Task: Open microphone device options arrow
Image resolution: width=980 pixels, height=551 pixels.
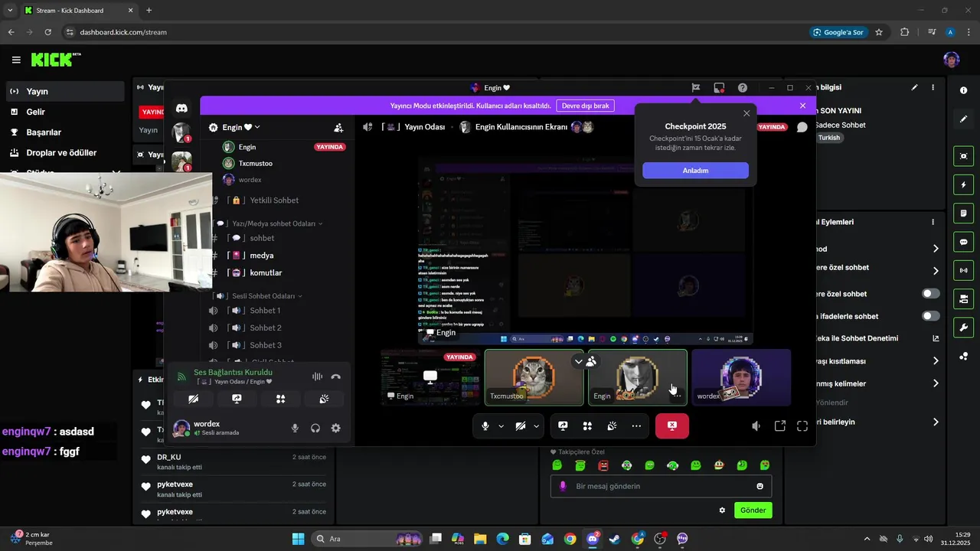Action: click(x=501, y=426)
